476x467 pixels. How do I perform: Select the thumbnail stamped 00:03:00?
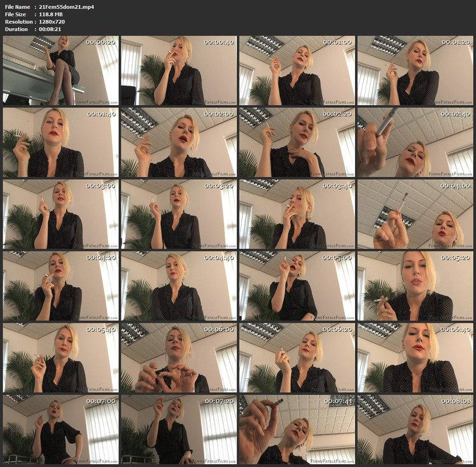[x=61, y=214]
